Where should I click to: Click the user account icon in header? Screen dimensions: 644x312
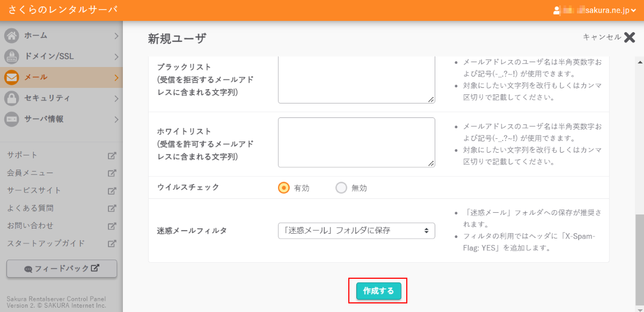pyautogui.click(x=557, y=10)
